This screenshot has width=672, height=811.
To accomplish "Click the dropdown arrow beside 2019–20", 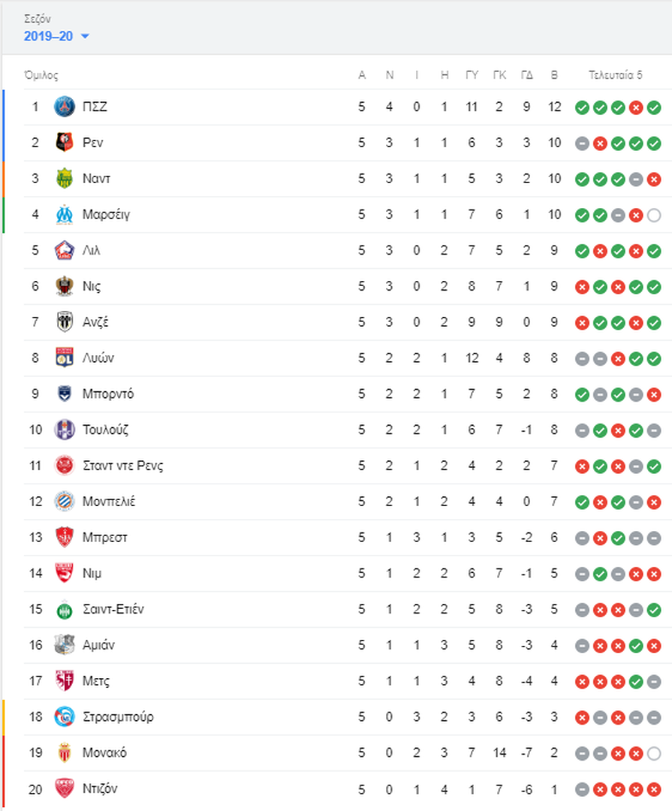I will (x=86, y=36).
